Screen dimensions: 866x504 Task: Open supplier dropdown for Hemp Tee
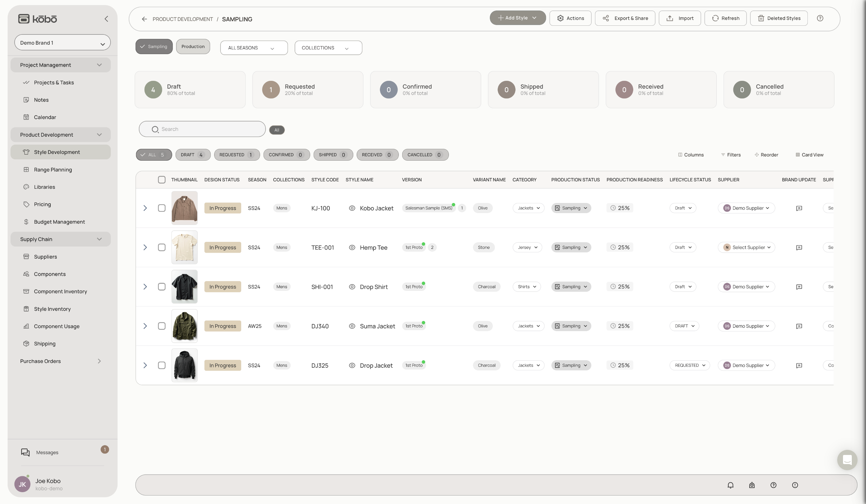tap(746, 247)
